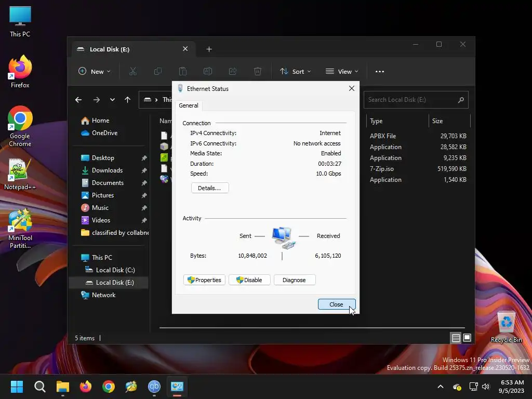Screen dimensions: 532x399
Task: Click the Share icon in the Explorer toolbar
Action: tap(233, 72)
